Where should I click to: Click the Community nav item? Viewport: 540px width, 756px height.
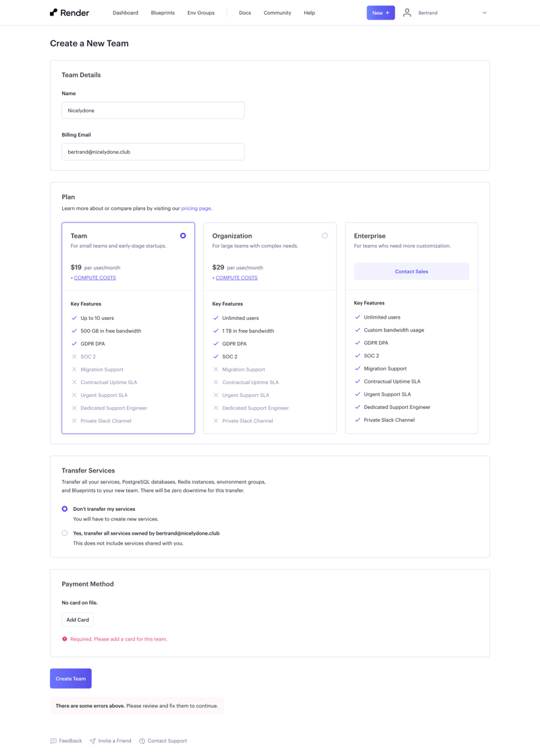pos(277,12)
